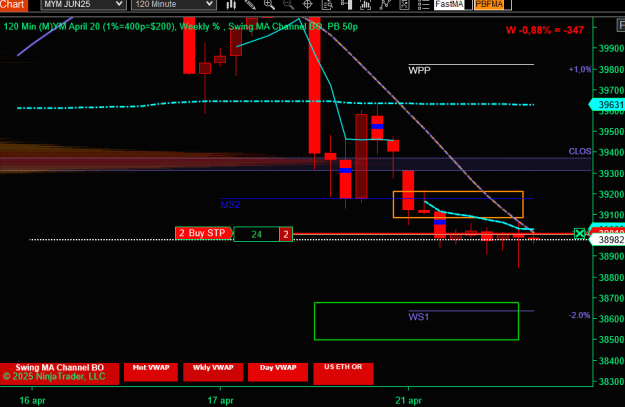Click the green 24 order value box
Image resolution: width=625 pixels, height=407 pixels.
point(256,234)
